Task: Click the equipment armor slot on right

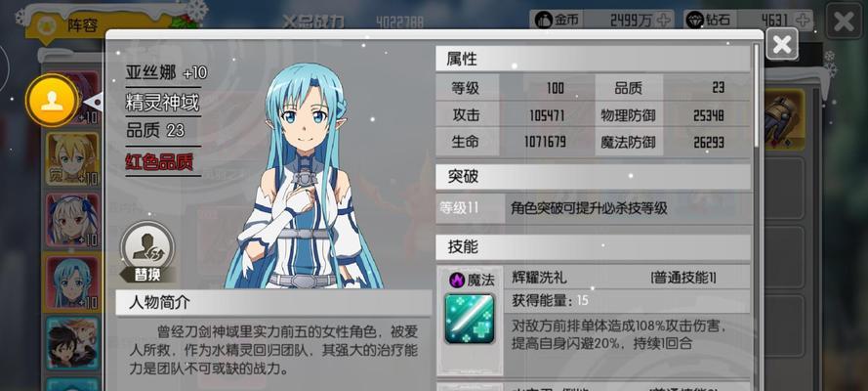Action: click(x=785, y=119)
